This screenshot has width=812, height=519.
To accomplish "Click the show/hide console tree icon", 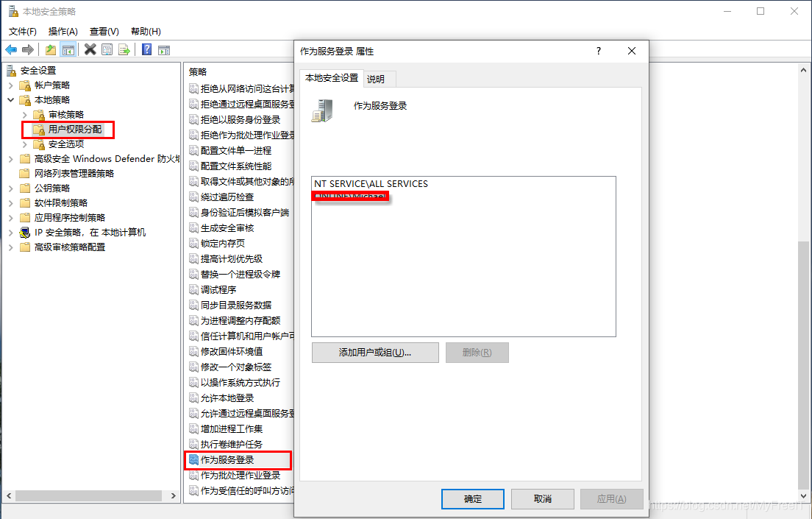I will click(68, 50).
